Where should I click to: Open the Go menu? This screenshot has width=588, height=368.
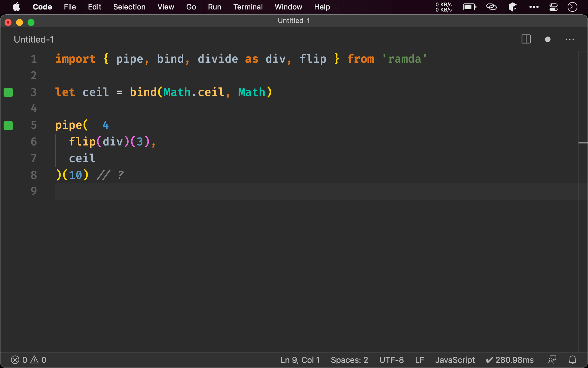tap(191, 7)
